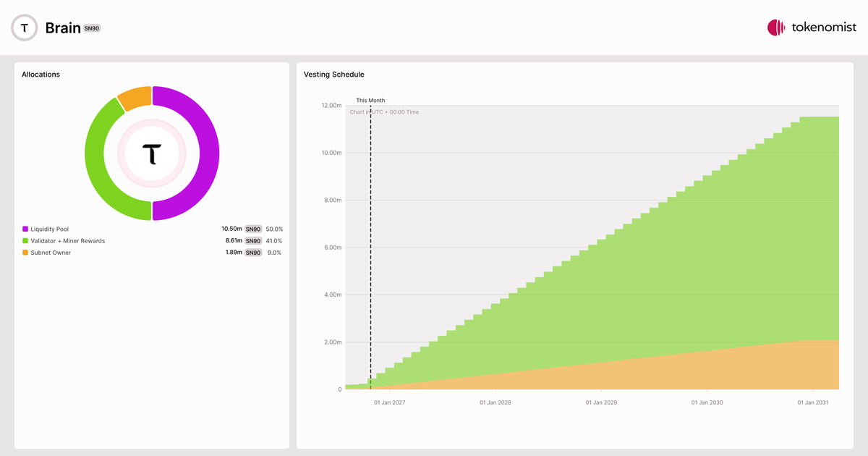Click the Allocations panel heading

coord(41,75)
